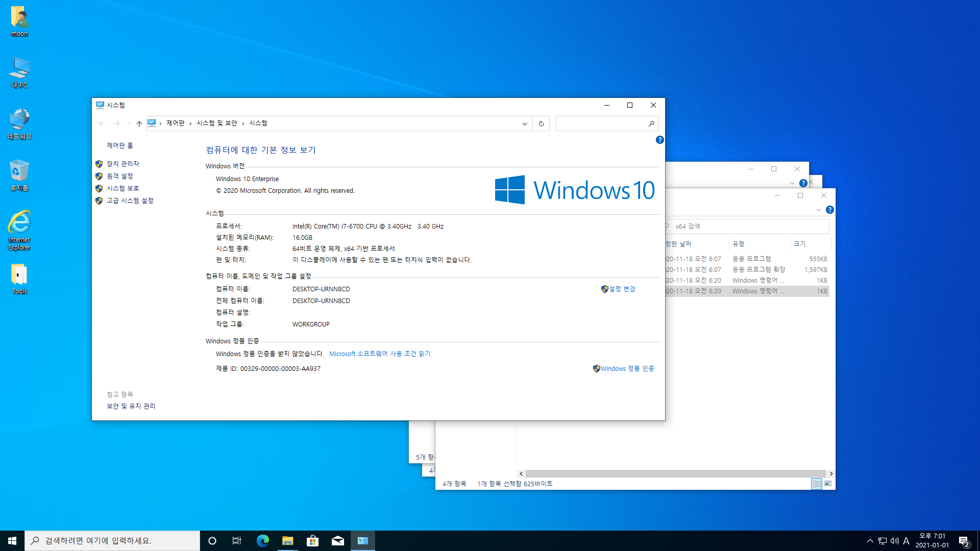Click taskbar search box
Screen dimensions: 980x551
point(112,541)
